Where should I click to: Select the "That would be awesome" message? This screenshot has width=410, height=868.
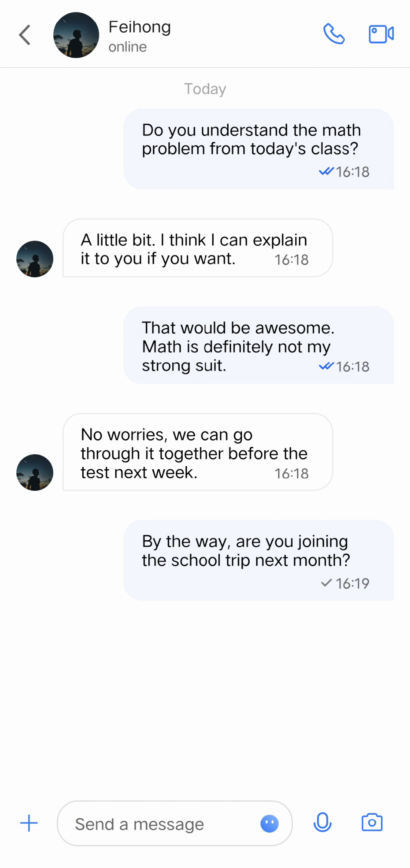pos(258,345)
